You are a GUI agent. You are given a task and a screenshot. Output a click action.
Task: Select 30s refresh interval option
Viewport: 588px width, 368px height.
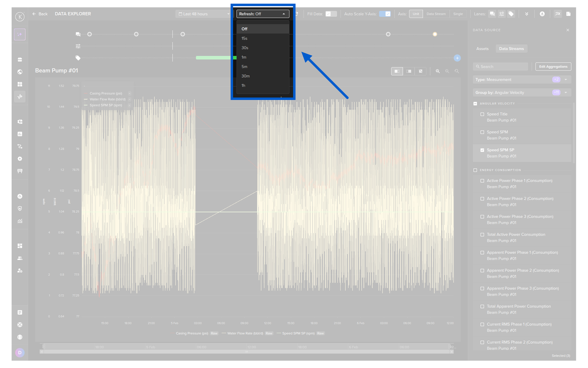pos(245,48)
